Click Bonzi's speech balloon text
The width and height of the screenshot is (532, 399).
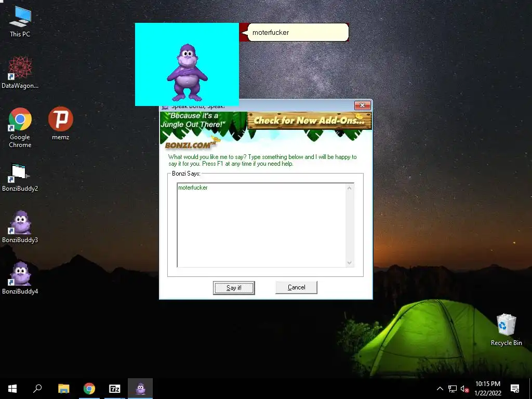(x=271, y=33)
